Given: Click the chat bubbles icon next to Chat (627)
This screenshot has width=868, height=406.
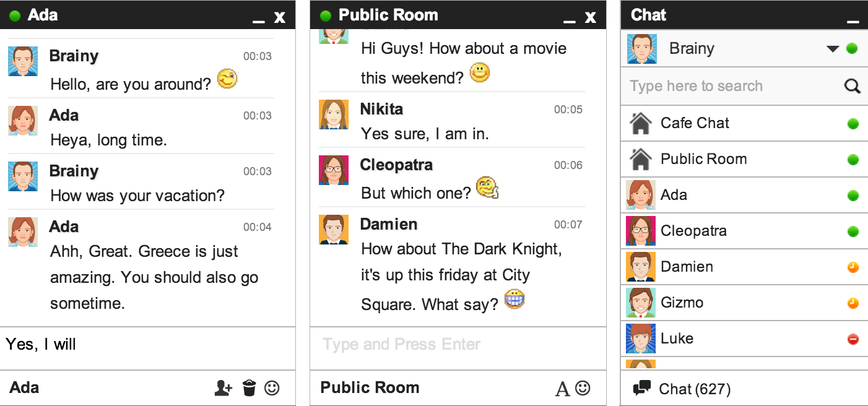Looking at the screenshot, I should click(642, 389).
